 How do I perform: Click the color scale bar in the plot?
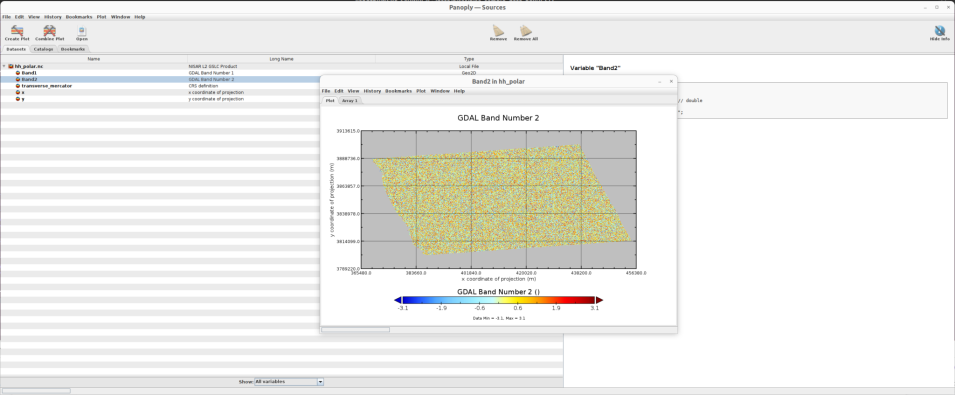click(499, 300)
